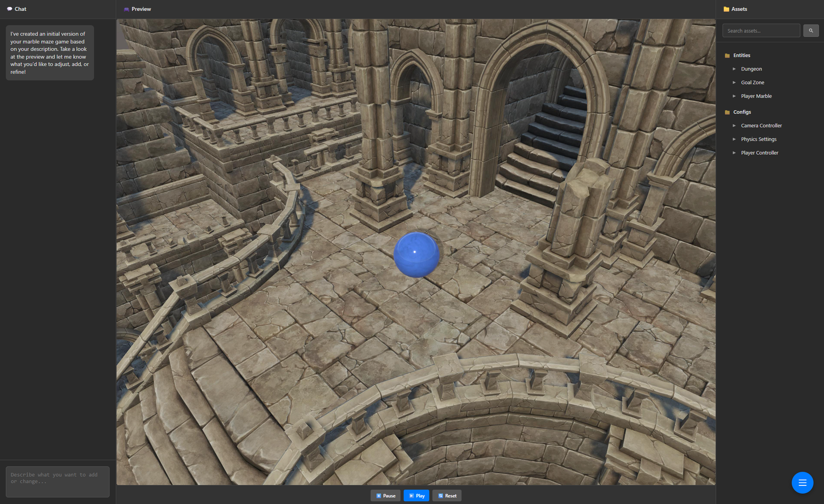824x504 pixels.
Task: Select Player Marble entity
Action: (756, 96)
